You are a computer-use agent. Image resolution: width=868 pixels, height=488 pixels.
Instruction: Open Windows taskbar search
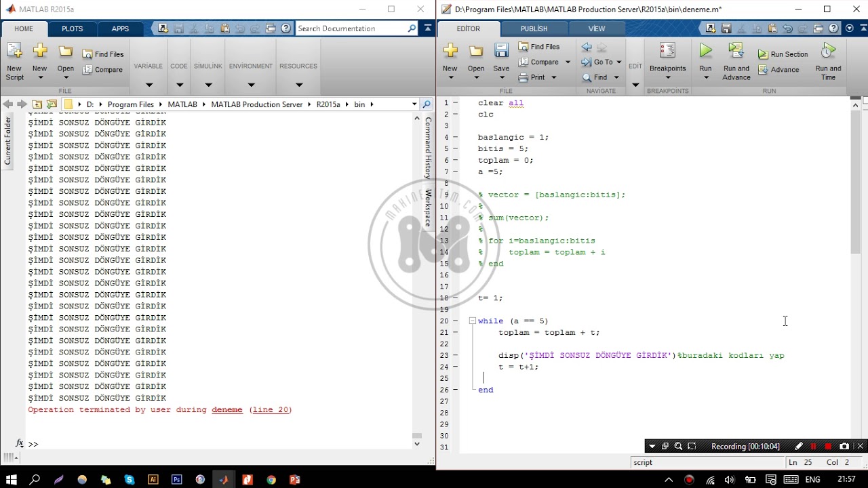pos(35,479)
